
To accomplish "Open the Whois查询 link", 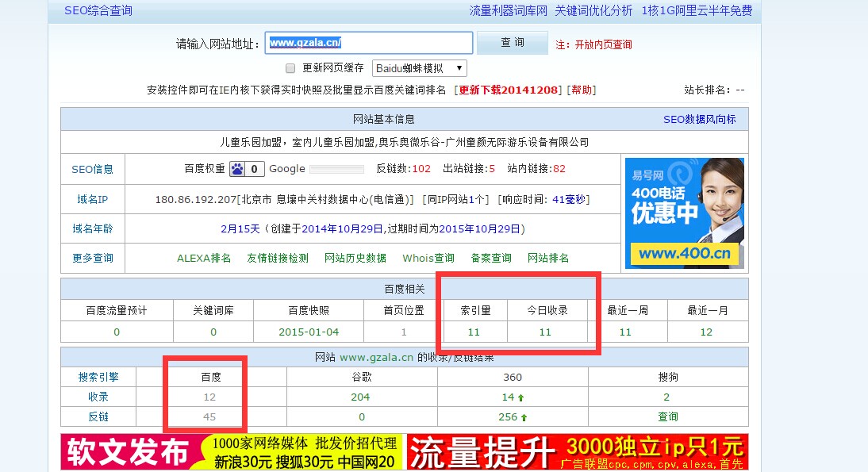I will (428, 259).
